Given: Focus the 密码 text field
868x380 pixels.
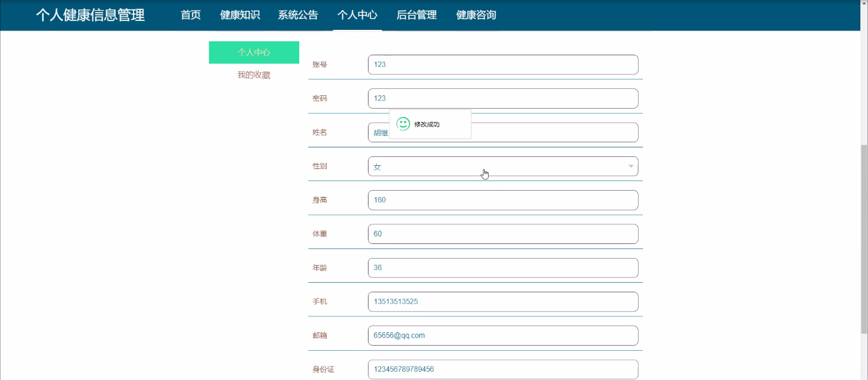Looking at the screenshot, I should 503,98.
